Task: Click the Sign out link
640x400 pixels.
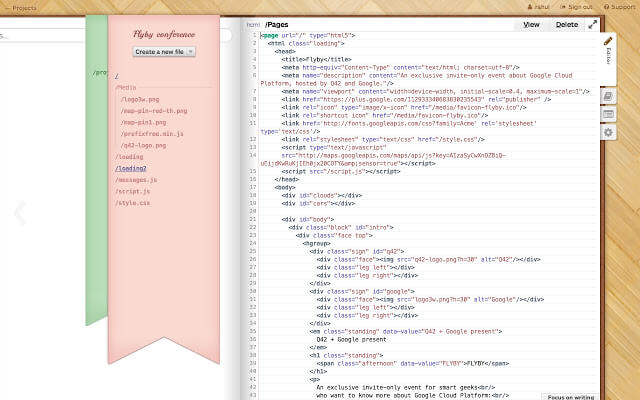Action: [x=576, y=7]
